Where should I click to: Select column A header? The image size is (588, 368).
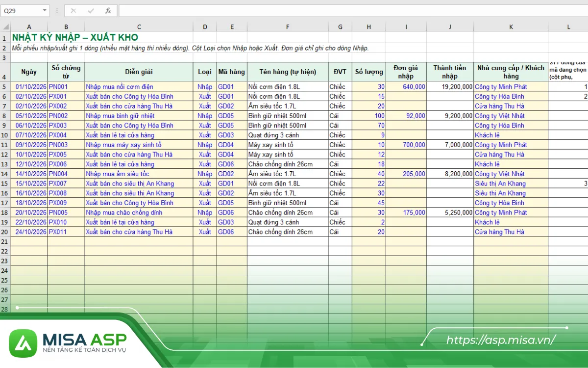click(x=29, y=27)
